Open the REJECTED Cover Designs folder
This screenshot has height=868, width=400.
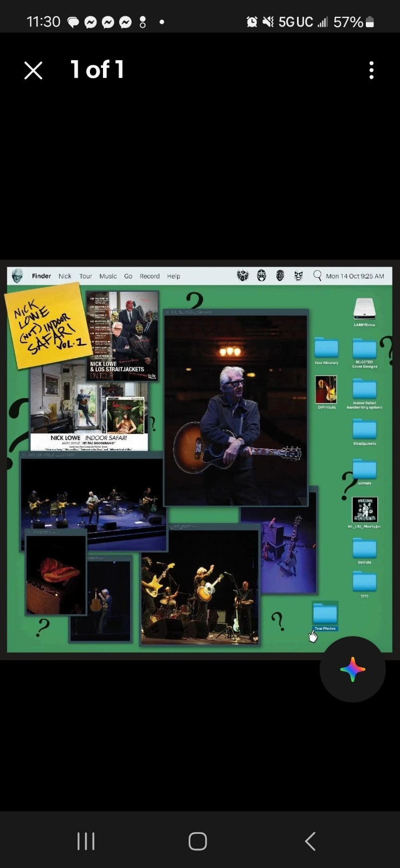coord(364,353)
